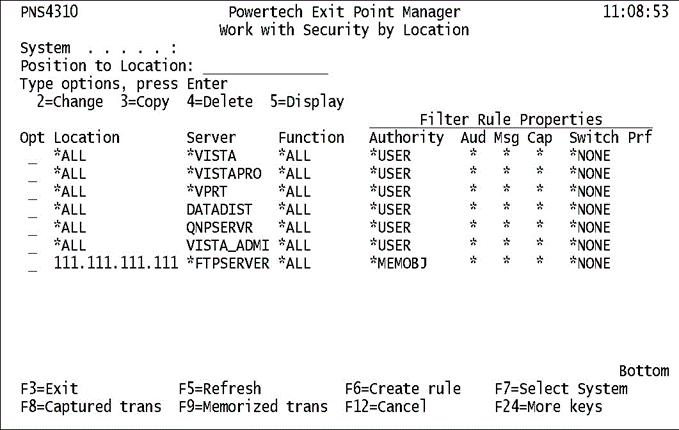Click the *FTPSERVER server entry
This screenshot has height=430, width=679.
(x=227, y=263)
